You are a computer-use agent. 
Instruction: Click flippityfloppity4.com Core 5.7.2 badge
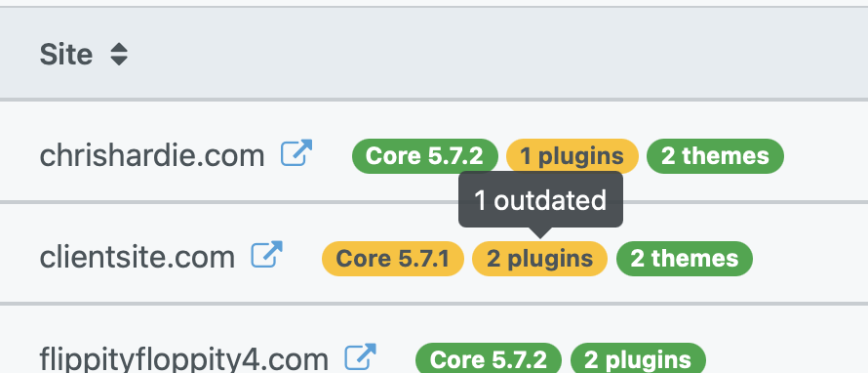click(x=489, y=358)
